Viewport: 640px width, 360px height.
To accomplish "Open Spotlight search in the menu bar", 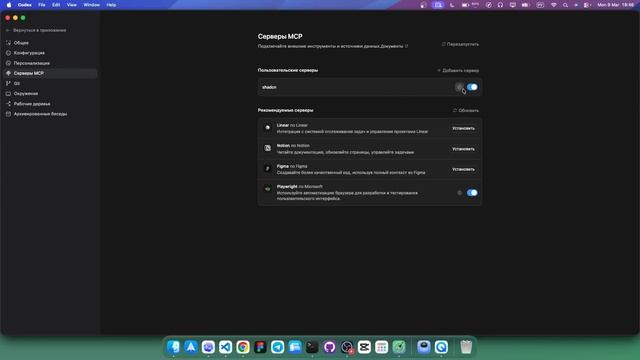I will [x=565, y=5].
